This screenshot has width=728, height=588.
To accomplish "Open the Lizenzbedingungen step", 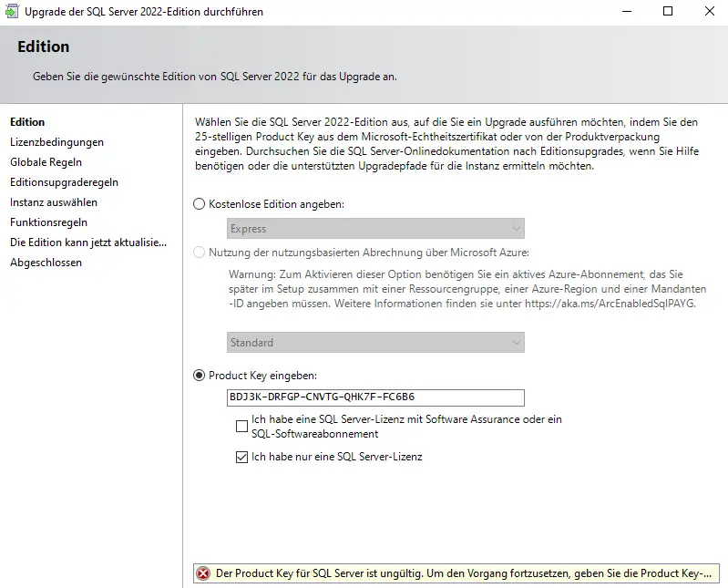I will point(56,142).
